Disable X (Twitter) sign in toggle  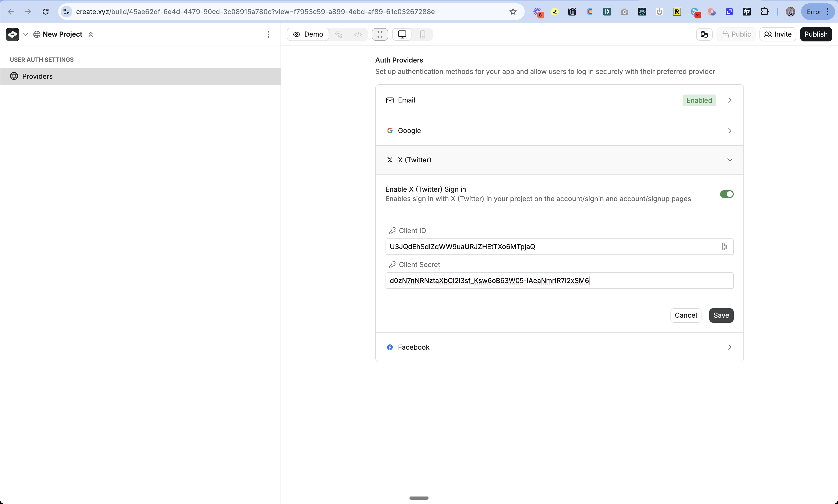pyautogui.click(x=726, y=194)
